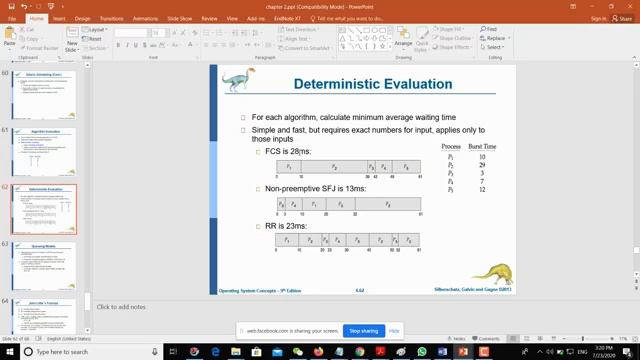Save the presentation from quick access toolbar

11,7
